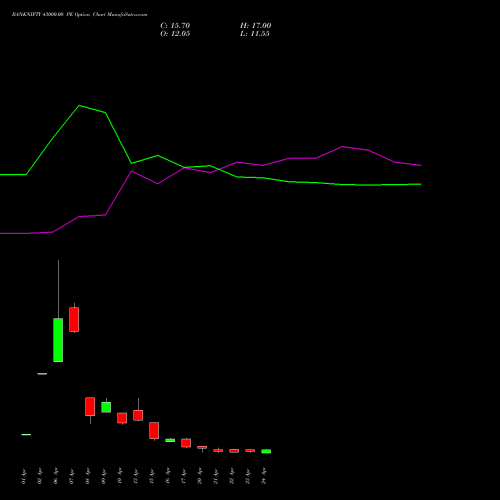The image size is (500, 500).
Task: Click the red candlestick above 07 Apr
Action: point(74,319)
